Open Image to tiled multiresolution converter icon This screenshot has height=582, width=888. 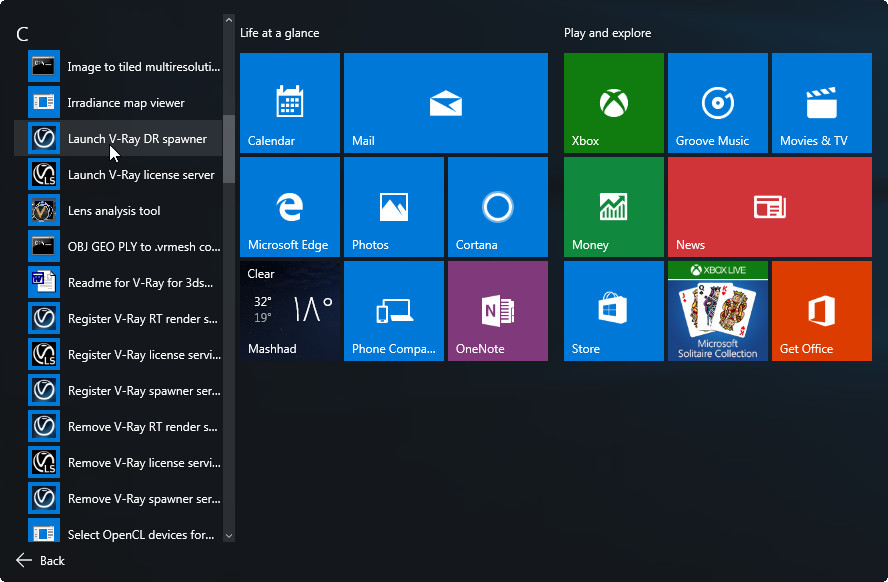click(x=44, y=66)
